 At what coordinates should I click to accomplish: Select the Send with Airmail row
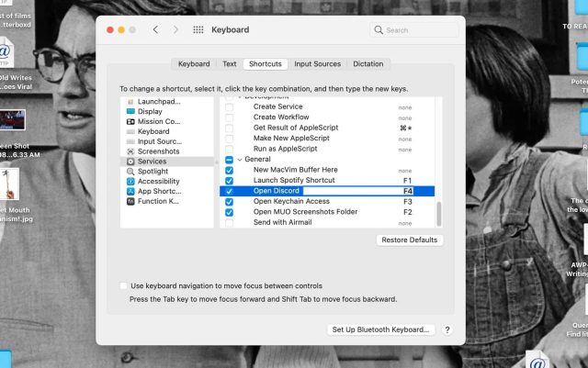327,223
